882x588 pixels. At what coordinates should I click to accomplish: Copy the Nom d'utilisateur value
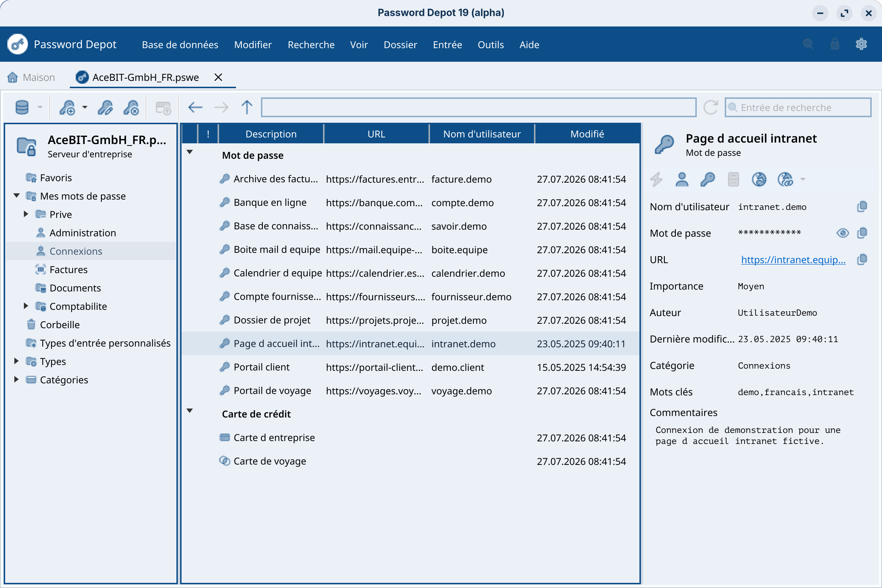point(862,207)
